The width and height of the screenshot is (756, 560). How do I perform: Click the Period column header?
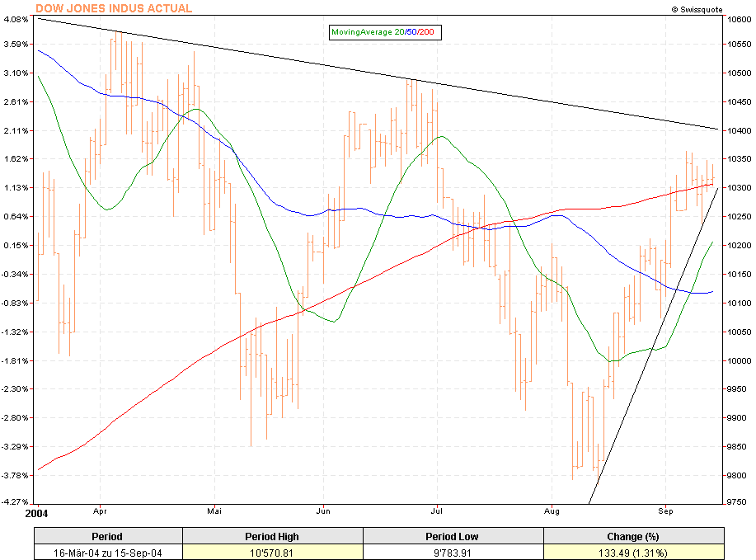[107, 536]
